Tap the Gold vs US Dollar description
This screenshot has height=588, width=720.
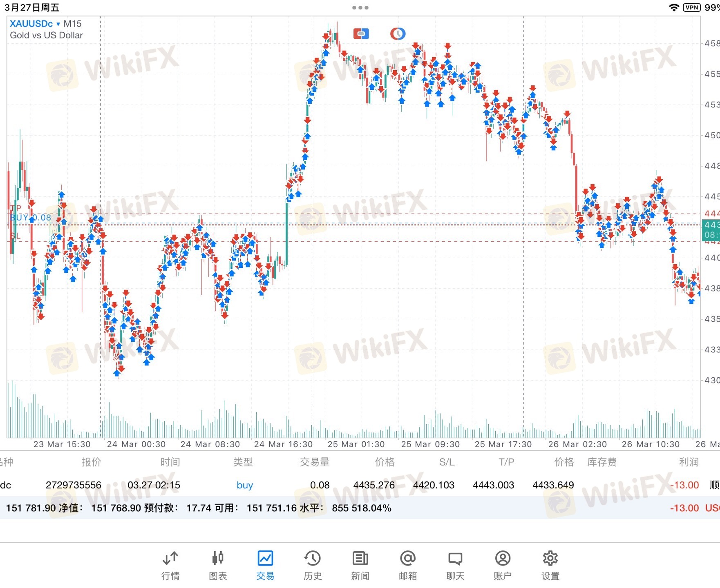click(46, 35)
